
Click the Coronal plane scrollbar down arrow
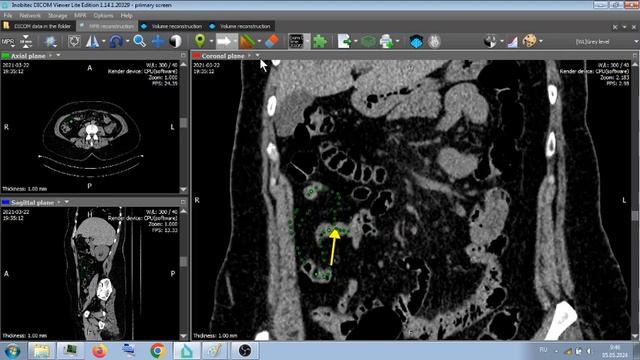[635, 336]
